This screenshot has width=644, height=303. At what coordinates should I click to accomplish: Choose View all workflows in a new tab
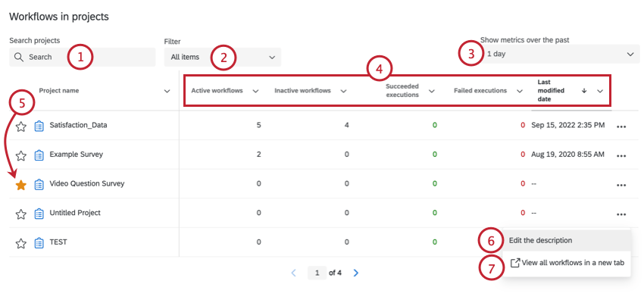[x=567, y=263]
